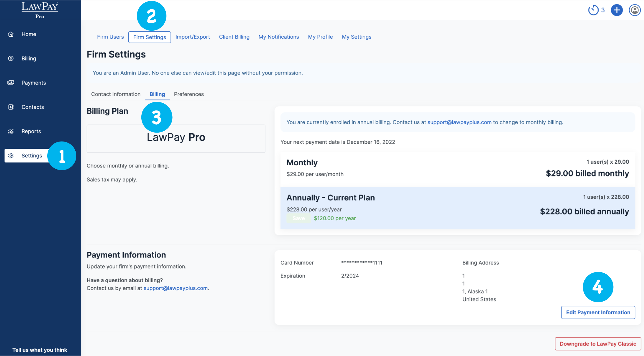Viewport: 644px width, 356px height.
Task: Open the recent history clock icon
Action: (594, 10)
